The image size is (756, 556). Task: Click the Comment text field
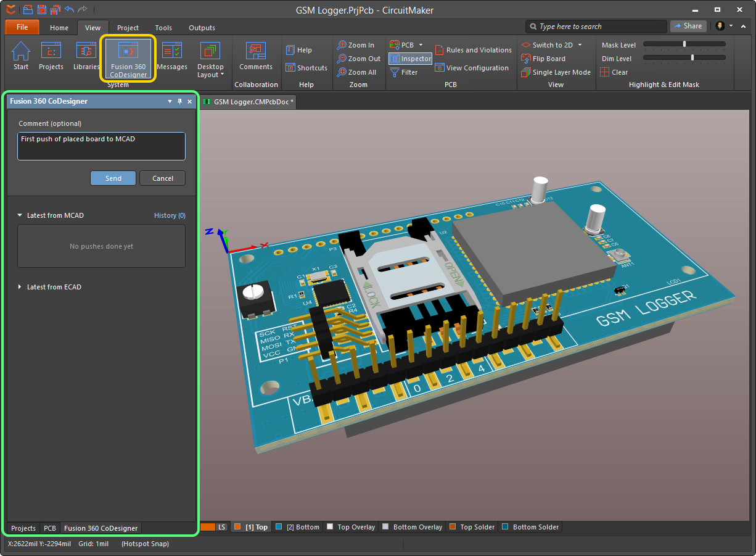101,146
